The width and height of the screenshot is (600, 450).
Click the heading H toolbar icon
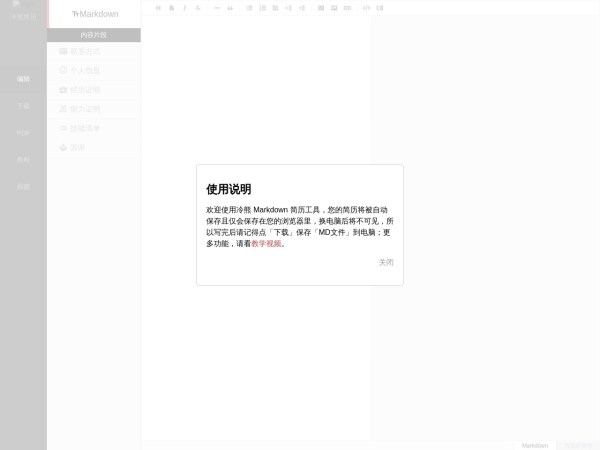(158, 7)
